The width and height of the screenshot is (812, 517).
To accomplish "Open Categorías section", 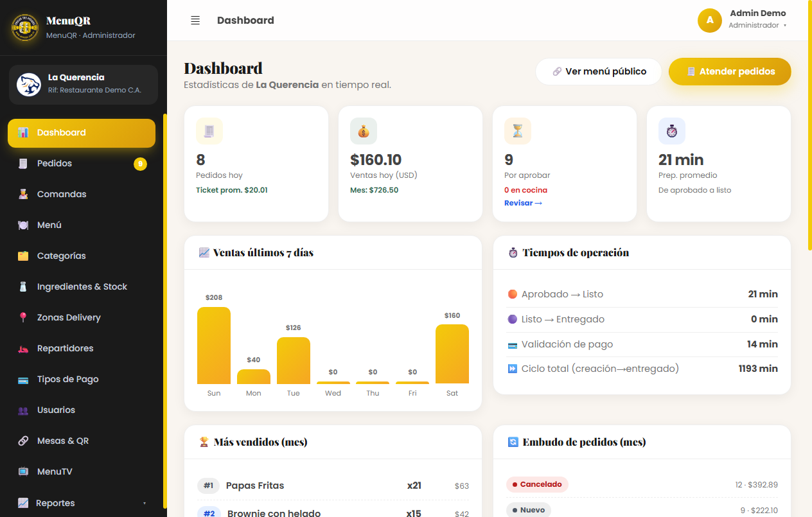I will (x=82, y=256).
